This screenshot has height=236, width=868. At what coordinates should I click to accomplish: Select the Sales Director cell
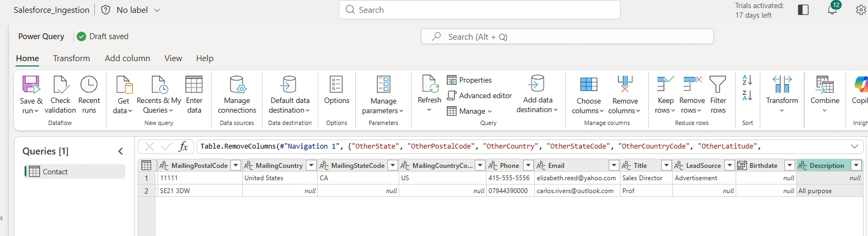point(646,178)
